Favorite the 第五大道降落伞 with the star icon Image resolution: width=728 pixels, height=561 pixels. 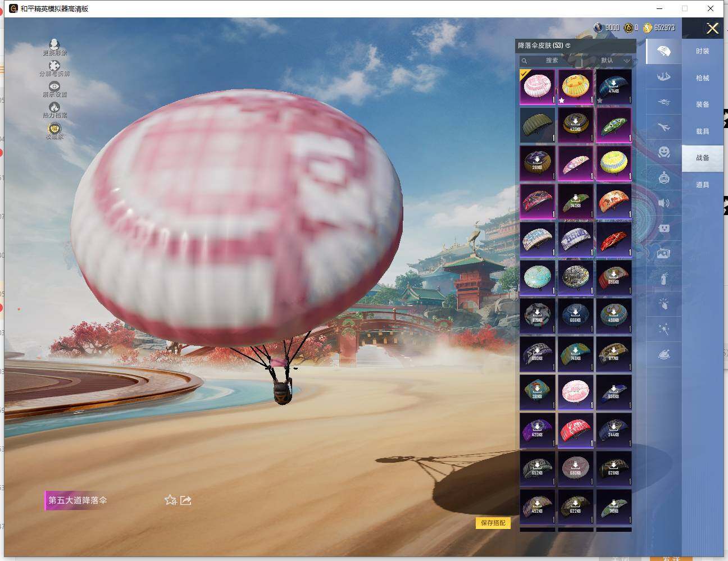click(170, 500)
